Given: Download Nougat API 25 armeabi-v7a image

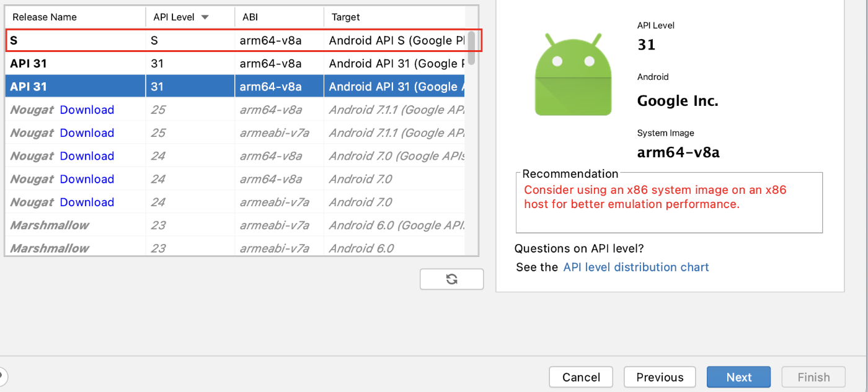Looking at the screenshot, I should coord(87,133).
